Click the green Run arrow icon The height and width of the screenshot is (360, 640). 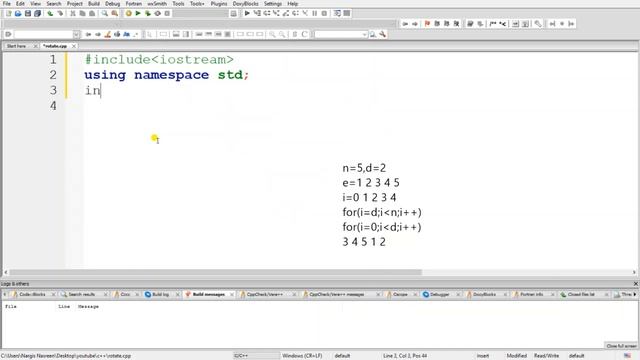pos(138,13)
